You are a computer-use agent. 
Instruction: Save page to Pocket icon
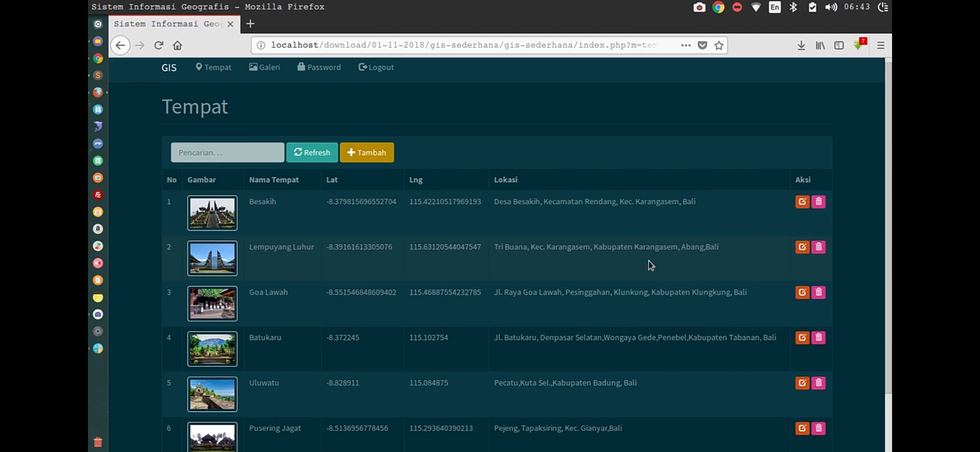click(x=702, y=45)
